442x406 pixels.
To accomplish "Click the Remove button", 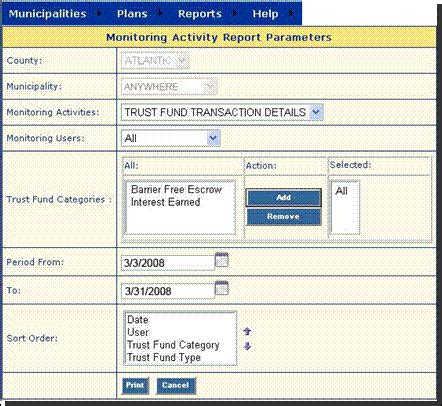I will [x=284, y=217].
